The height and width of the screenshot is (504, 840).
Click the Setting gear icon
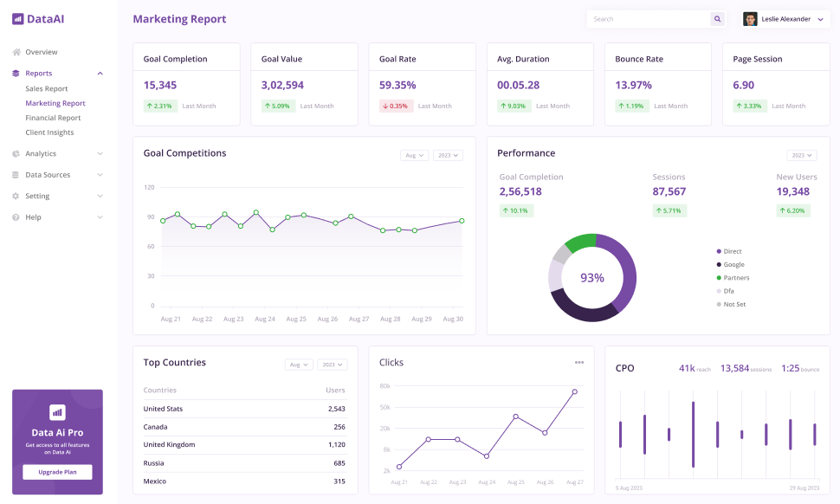16,196
